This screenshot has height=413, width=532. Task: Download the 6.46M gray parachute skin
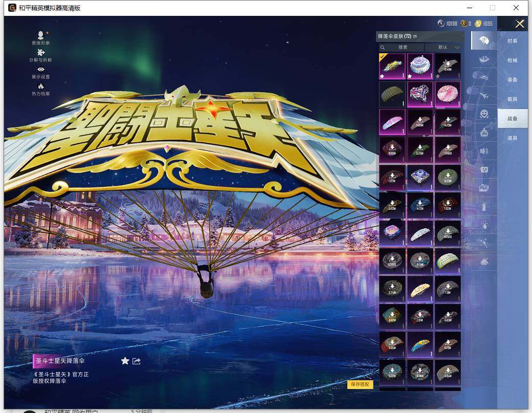tap(448, 66)
